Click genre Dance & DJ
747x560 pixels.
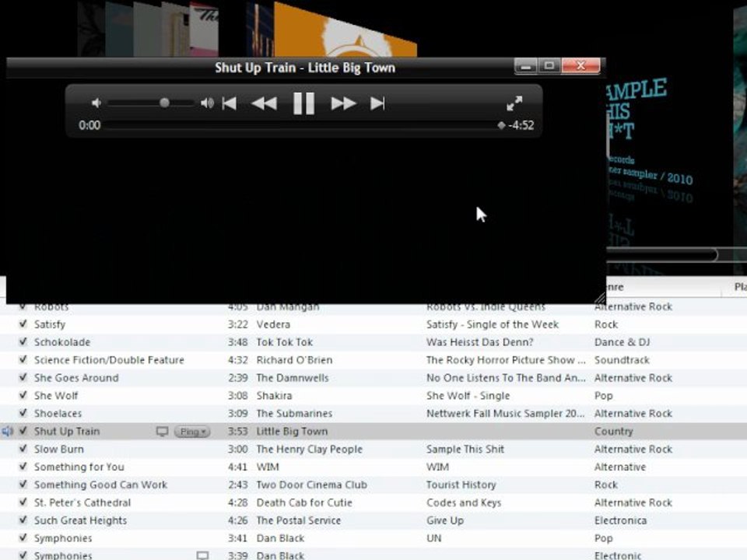point(622,342)
